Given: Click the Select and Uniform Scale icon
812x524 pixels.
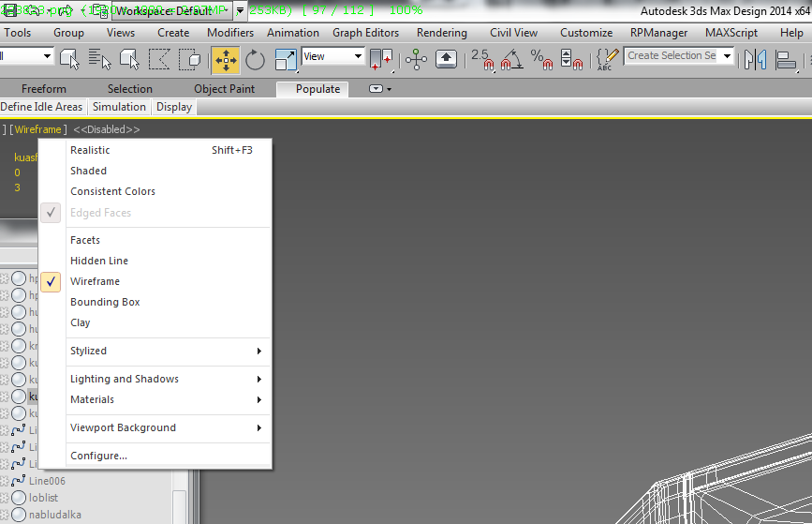Looking at the screenshot, I should click(286, 60).
